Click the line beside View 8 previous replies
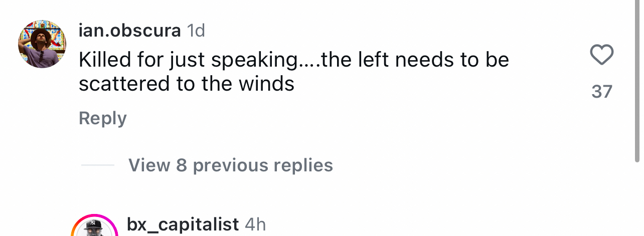Image resolution: width=644 pixels, height=236 pixels. (x=97, y=165)
